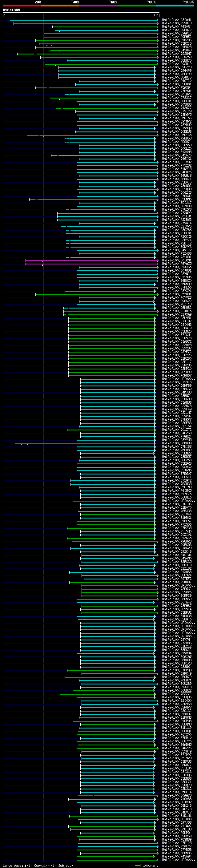
Task: Select the UniRef100_Q0IKM1 label
Action: point(176,260)
